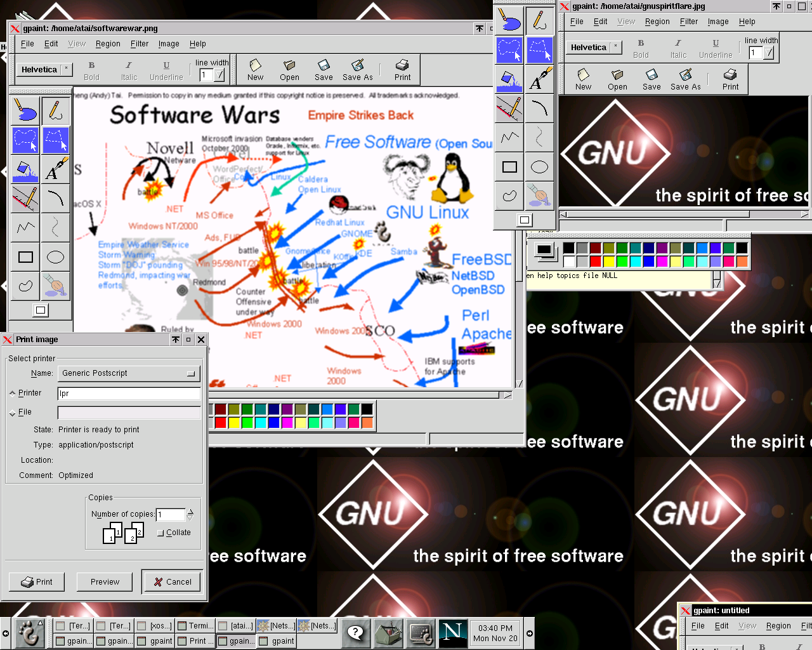Select the pencil freehand tool in softwarewar palette

coord(55,111)
